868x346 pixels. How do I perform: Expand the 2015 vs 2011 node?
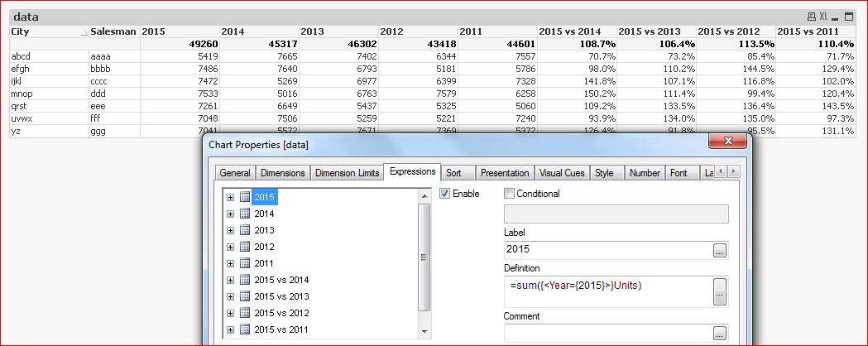click(x=230, y=330)
